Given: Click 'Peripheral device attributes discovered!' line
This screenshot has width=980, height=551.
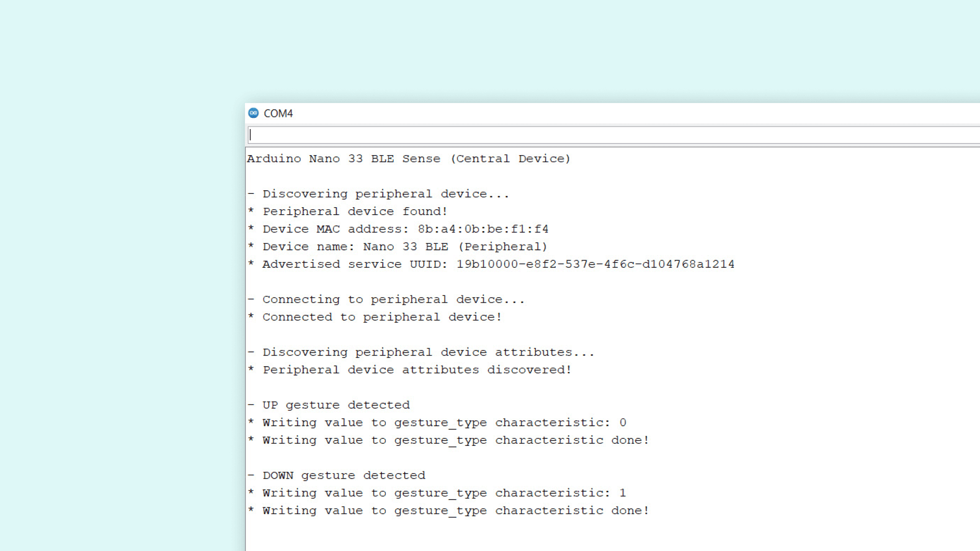Looking at the screenshot, I should coord(416,370).
